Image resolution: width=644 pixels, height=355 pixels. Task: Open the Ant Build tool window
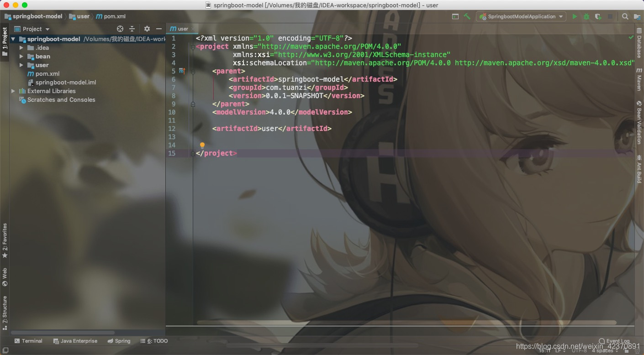click(x=639, y=169)
